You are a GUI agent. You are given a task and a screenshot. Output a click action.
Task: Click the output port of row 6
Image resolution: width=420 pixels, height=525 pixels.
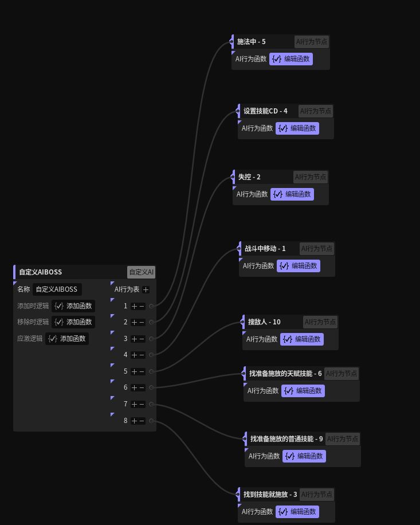[x=151, y=387]
